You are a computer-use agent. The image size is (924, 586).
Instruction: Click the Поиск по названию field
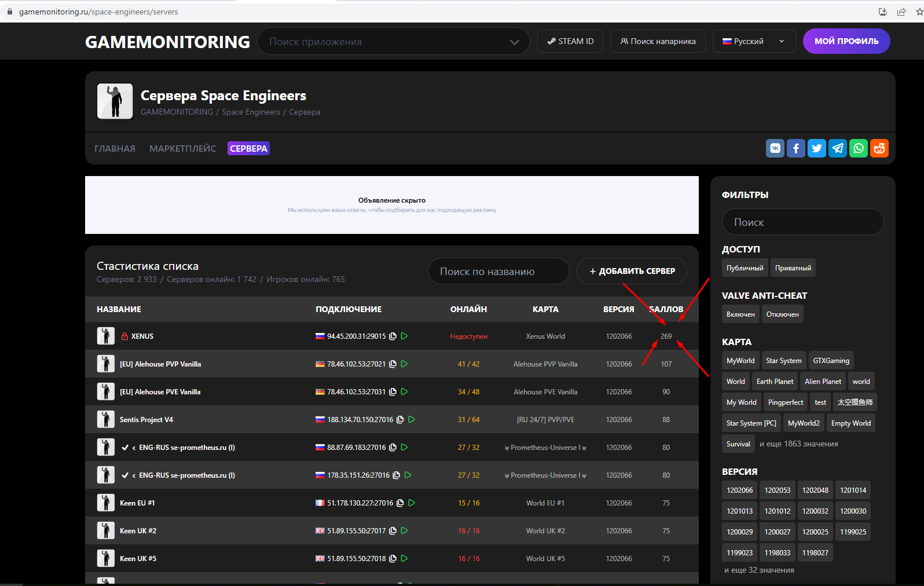498,272
